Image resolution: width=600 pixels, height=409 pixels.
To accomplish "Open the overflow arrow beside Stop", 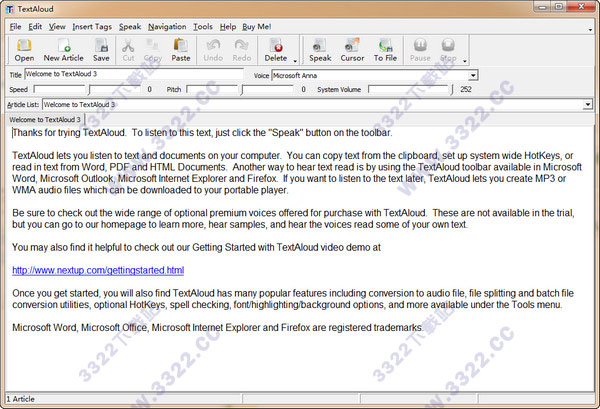I will 465,61.
